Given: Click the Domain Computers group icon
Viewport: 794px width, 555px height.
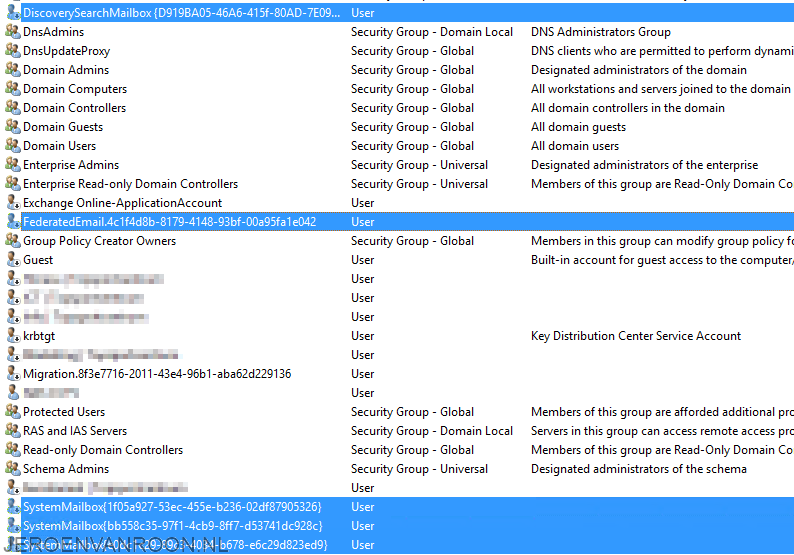Looking at the screenshot, I should click(13, 89).
